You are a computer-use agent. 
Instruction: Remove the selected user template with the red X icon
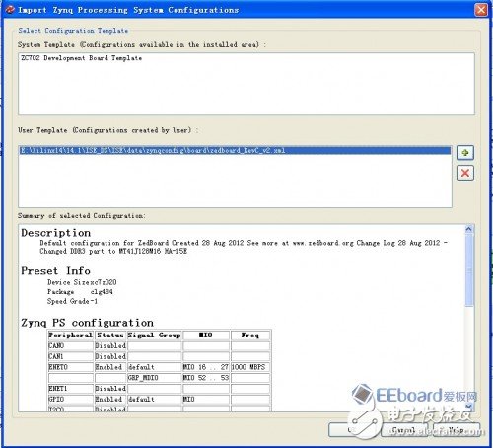pos(465,173)
